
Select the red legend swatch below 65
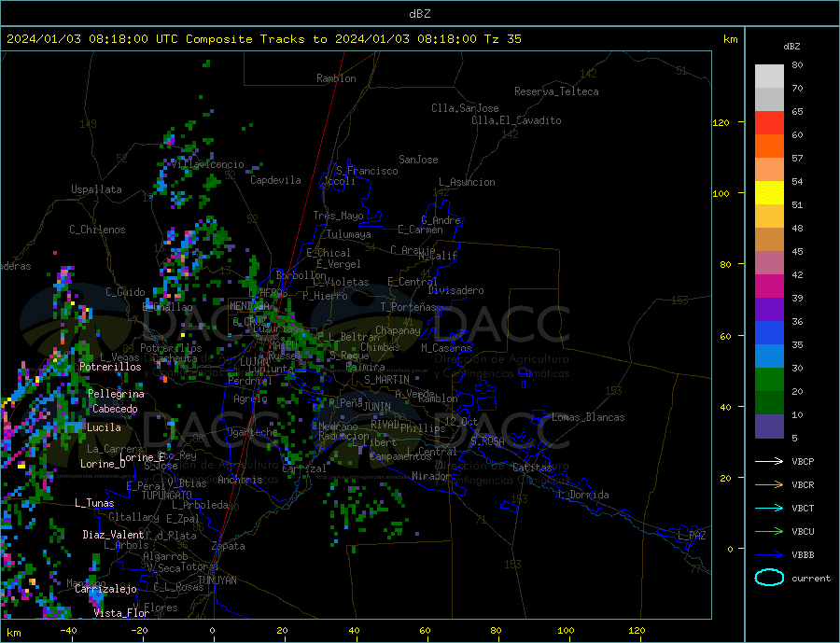tap(769, 122)
